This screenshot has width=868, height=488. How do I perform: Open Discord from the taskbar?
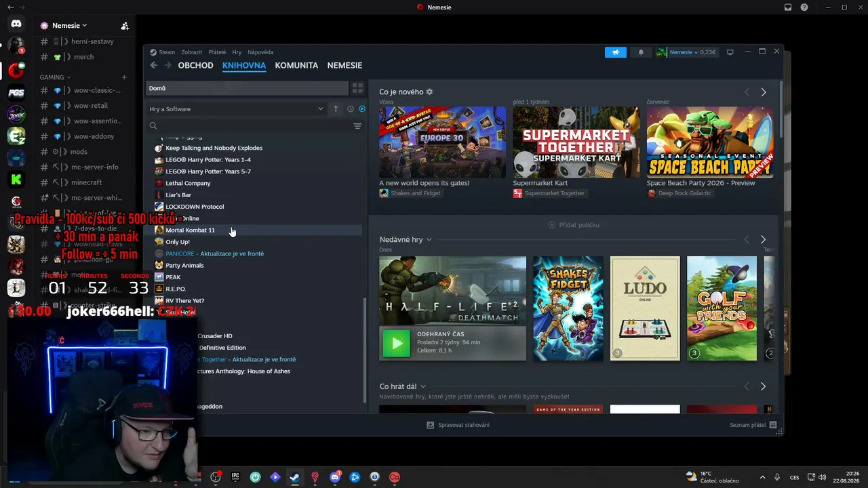(335, 477)
